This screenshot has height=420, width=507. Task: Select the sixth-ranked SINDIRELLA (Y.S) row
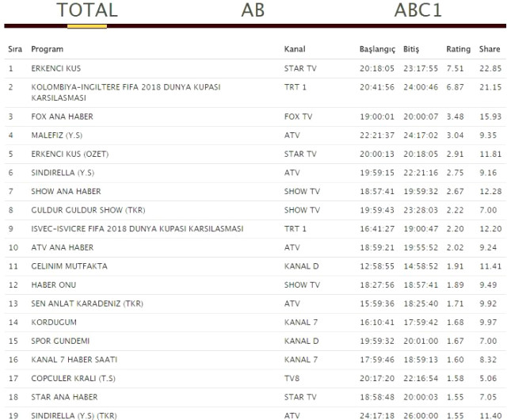click(255, 173)
